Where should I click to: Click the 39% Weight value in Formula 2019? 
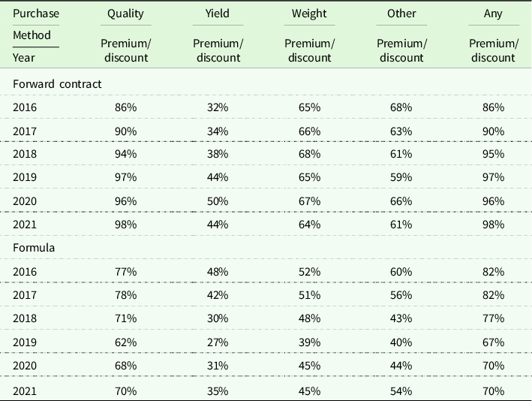click(x=308, y=342)
